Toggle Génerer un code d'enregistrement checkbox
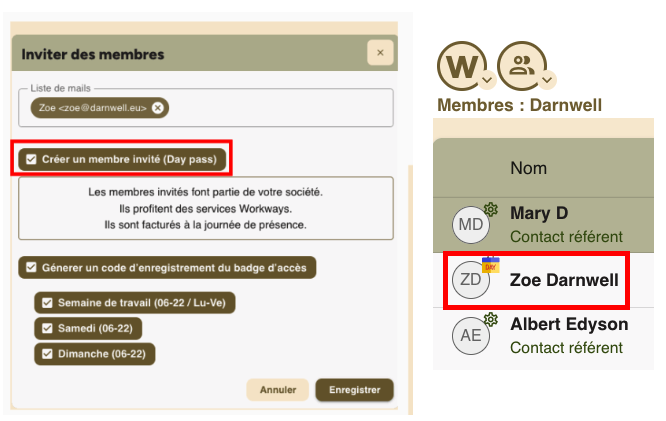Screen dimensions: 666x421 click(32, 267)
